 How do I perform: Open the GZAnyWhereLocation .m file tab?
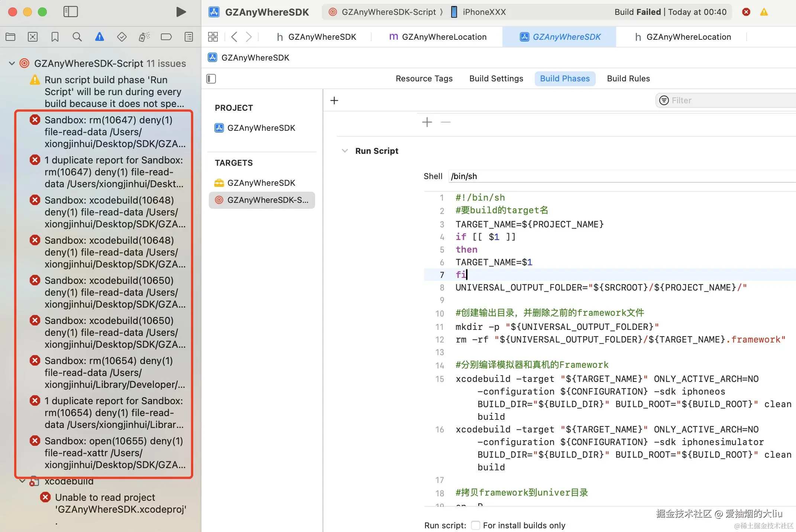tap(438, 37)
